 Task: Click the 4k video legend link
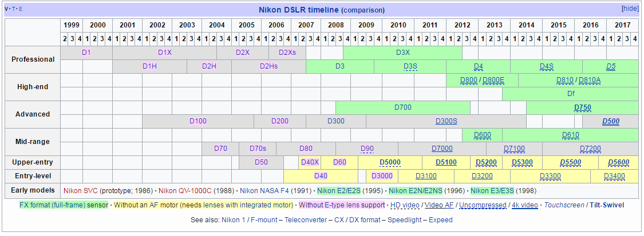coord(524,205)
